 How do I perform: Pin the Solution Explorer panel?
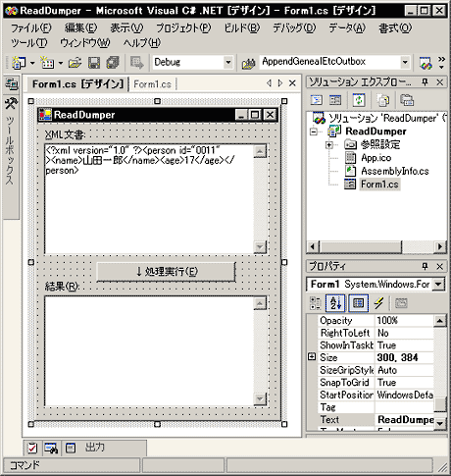[x=425, y=82]
